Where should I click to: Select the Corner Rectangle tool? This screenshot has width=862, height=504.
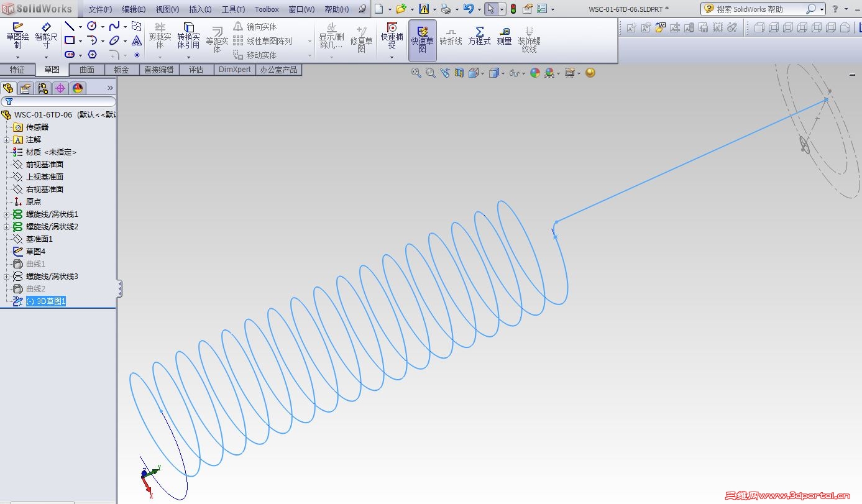[70, 40]
